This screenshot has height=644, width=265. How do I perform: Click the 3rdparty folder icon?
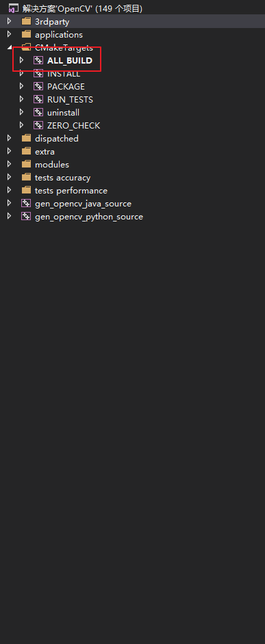tap(26, 21)
